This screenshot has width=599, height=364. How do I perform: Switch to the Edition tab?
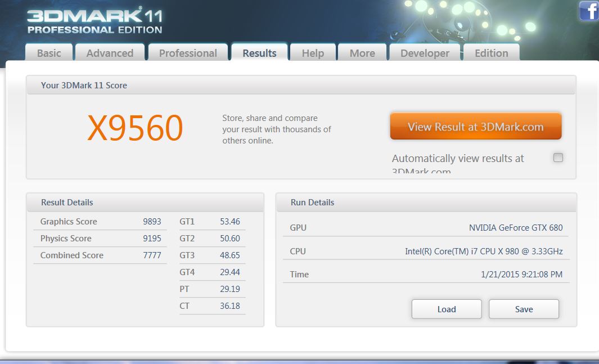pos(491,53)
